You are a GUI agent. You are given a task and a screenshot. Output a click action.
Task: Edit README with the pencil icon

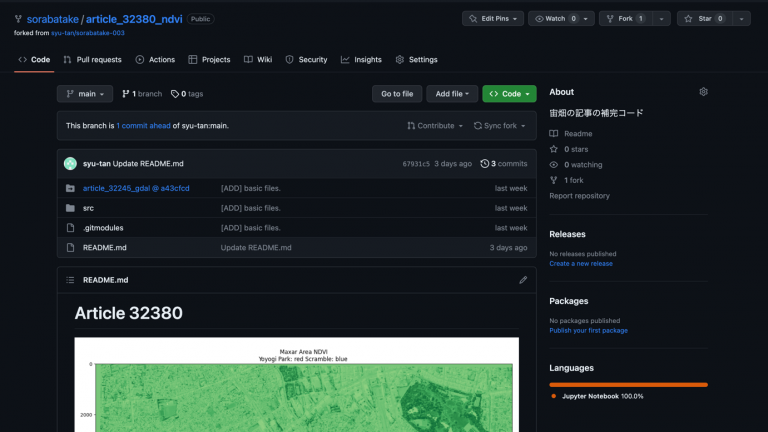click(x=523, y=280)
